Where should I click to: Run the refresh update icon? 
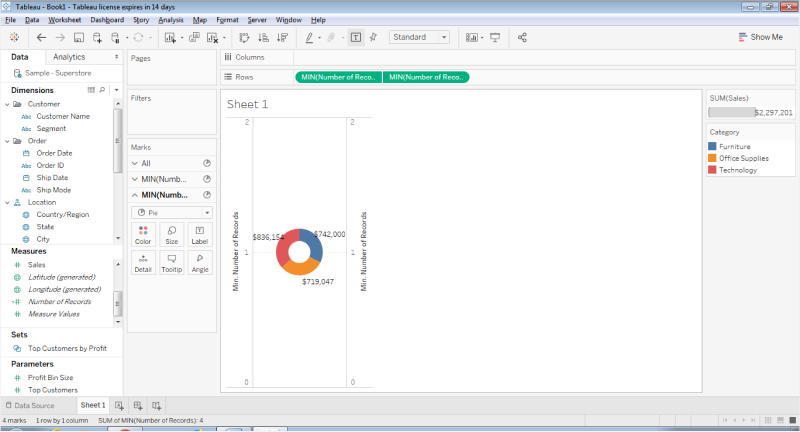point(138,37)
